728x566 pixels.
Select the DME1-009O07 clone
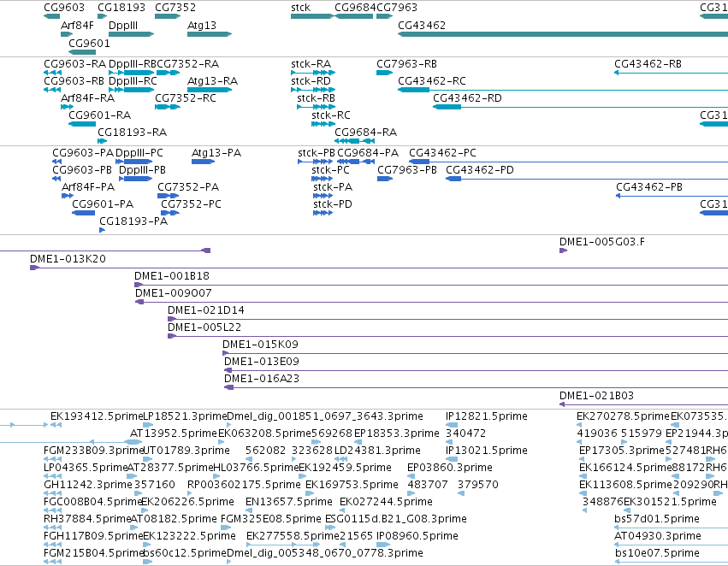pos(431,303)
